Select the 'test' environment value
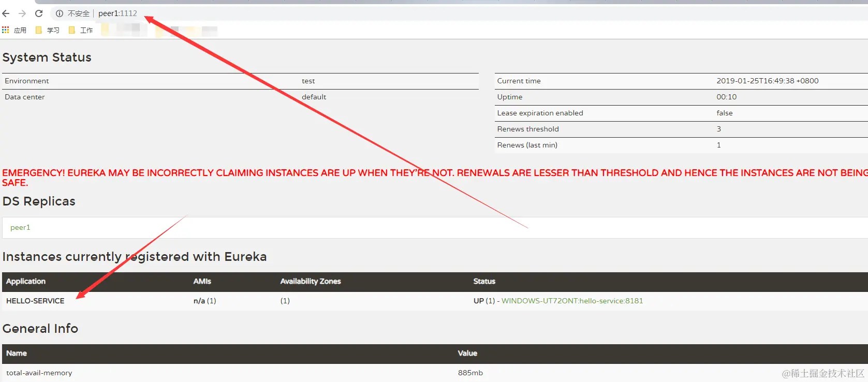This screenshot has width=868, height=382. click(308, 81)
